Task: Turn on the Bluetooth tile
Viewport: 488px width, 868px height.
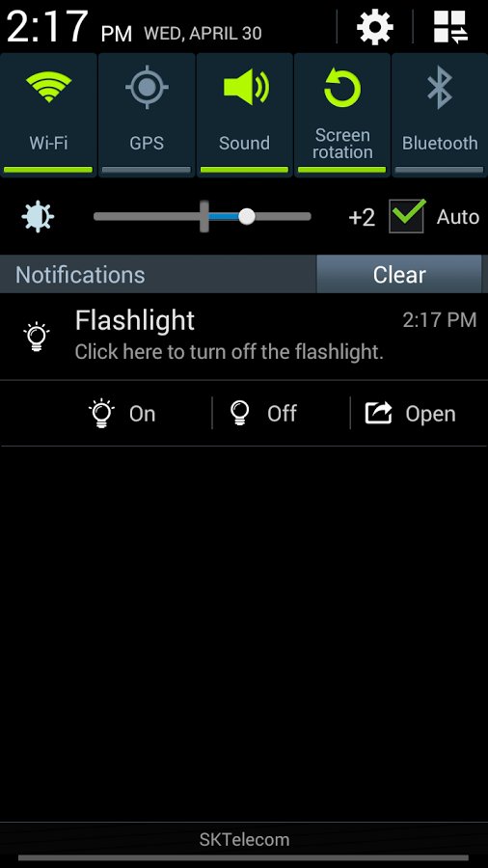Action: pyautogui.click(x=440, y=115)
